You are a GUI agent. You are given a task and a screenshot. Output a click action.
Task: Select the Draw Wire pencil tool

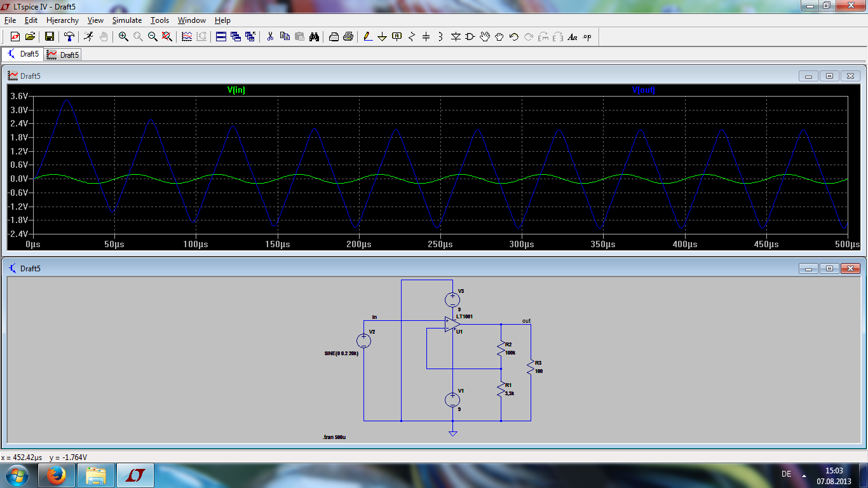367,37
